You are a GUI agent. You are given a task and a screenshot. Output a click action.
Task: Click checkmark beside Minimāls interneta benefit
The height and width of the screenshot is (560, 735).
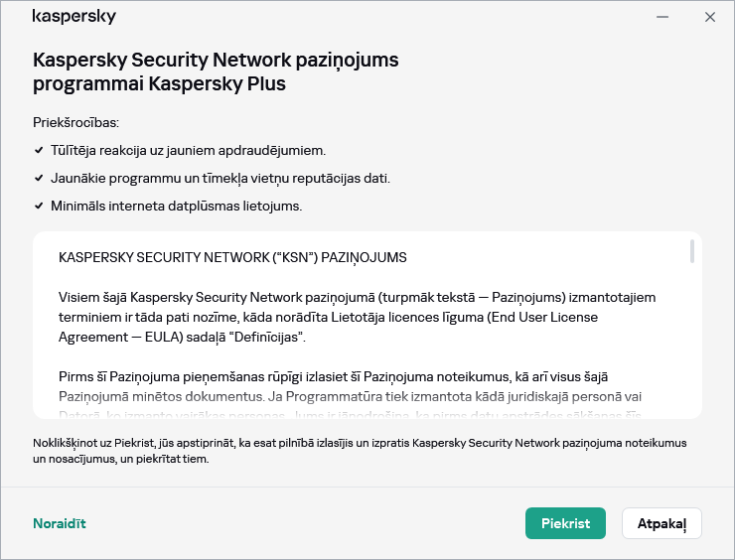click(38, 206)
